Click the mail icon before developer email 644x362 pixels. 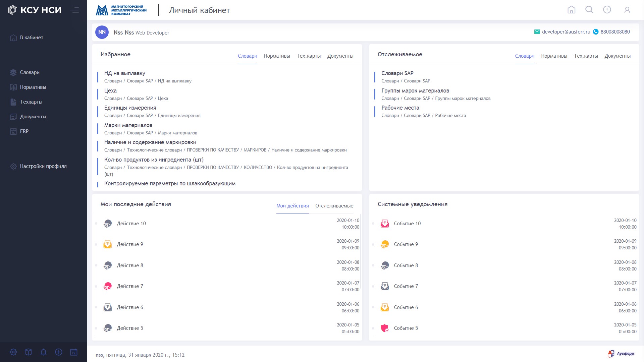[537, 32]
